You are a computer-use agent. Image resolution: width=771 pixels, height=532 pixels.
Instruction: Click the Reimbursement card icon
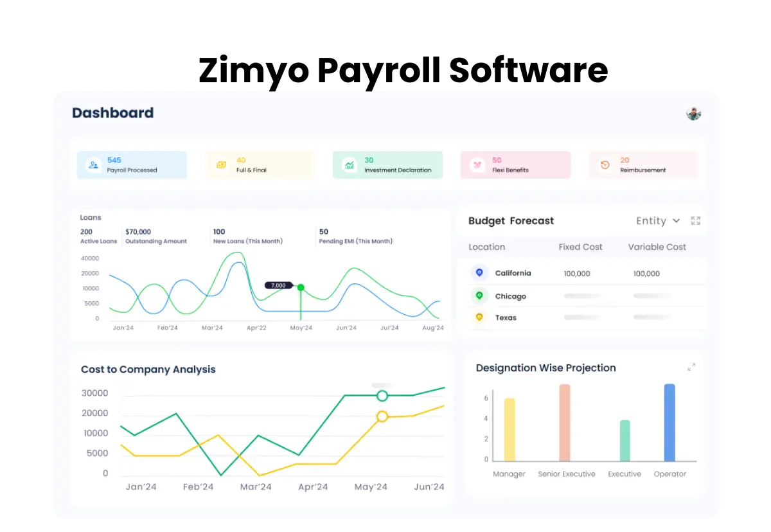[x=605, y=165]
